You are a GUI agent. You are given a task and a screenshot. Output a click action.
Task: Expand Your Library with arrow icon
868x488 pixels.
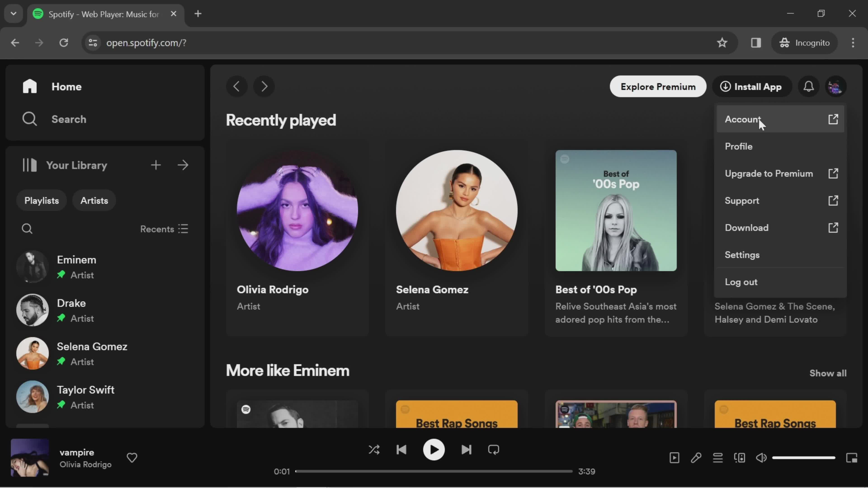[x=183, y=165]
